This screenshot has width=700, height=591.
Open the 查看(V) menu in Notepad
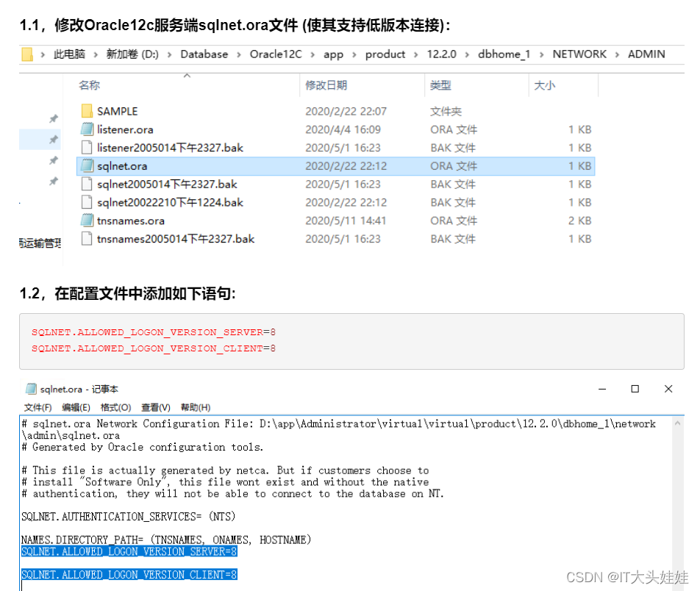[156, 407]
